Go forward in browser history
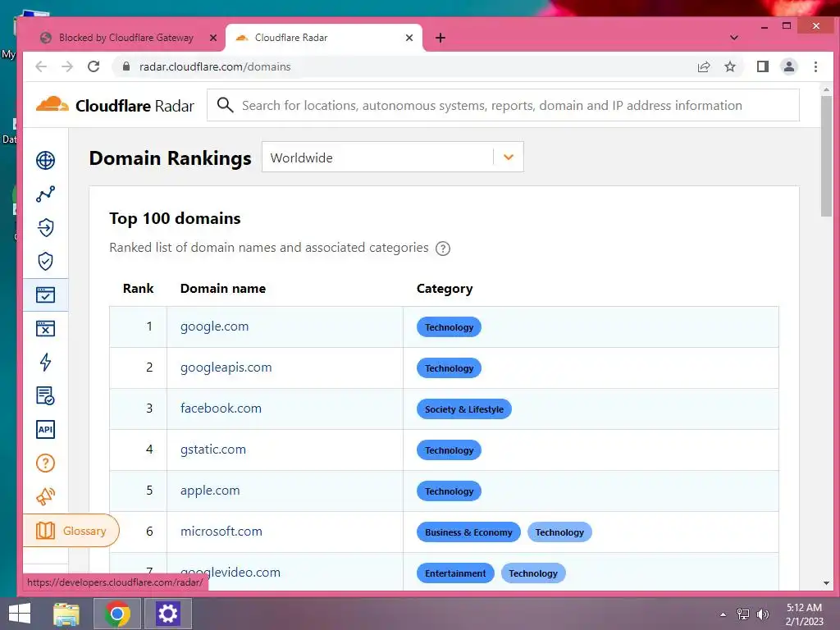 67,66
